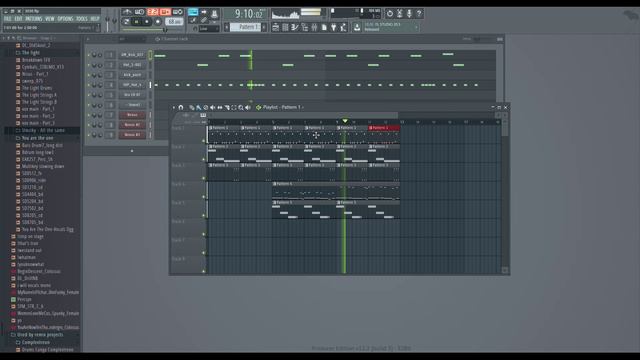This screenshot has width=640, height=360.
Task: Click the blue typing keyboard icon
Action: click(193, 12)
